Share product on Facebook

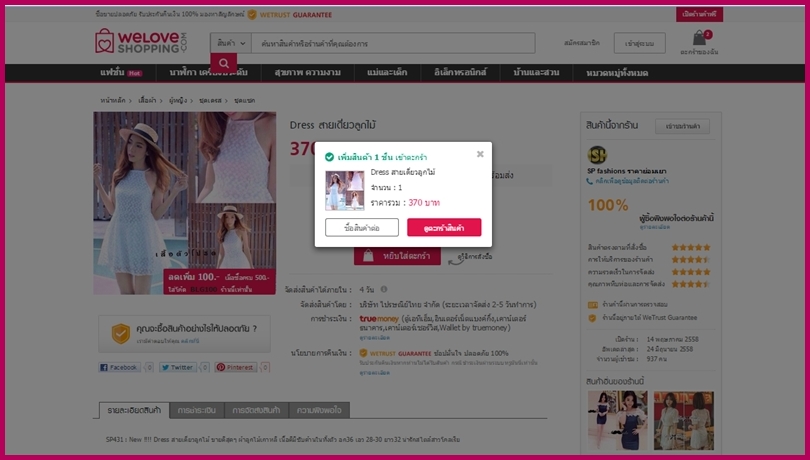click(x=120, y=367)
